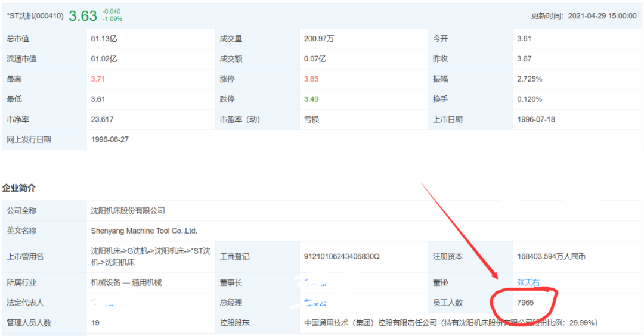644x336 pixels.
Task: Select the 董事长 label
Action: (x=231, y=282)
